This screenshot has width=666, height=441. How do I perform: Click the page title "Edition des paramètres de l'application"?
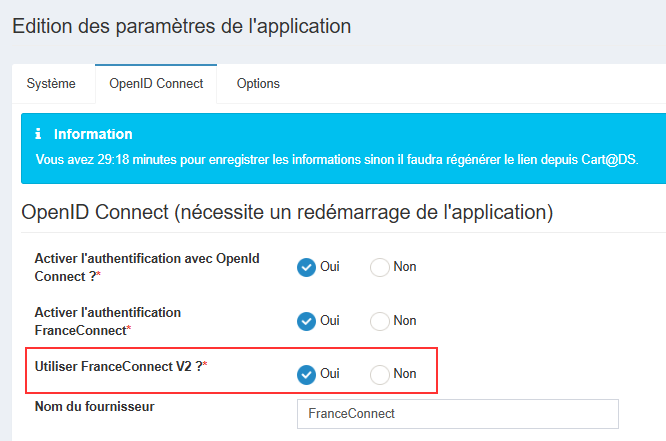coord(181,26)
